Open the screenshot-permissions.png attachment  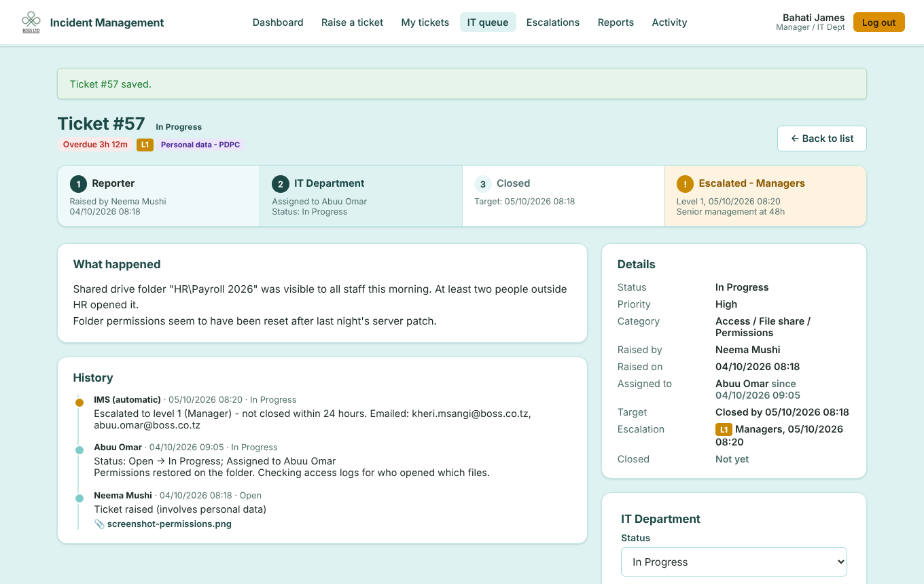(169, 524)
